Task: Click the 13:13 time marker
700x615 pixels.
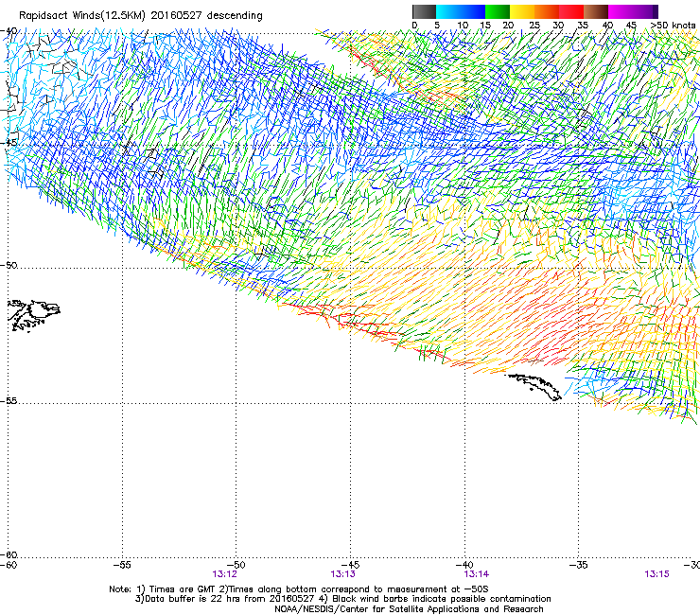Action: (342, 574)
